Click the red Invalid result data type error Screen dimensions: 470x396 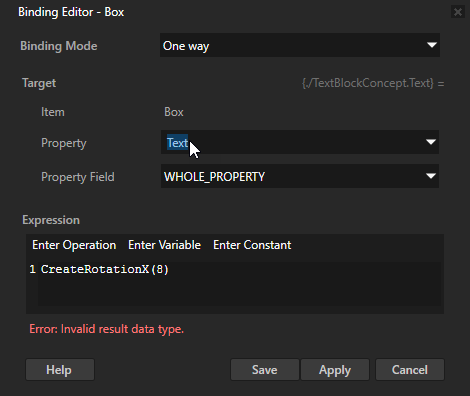click(x=107, y=329)
